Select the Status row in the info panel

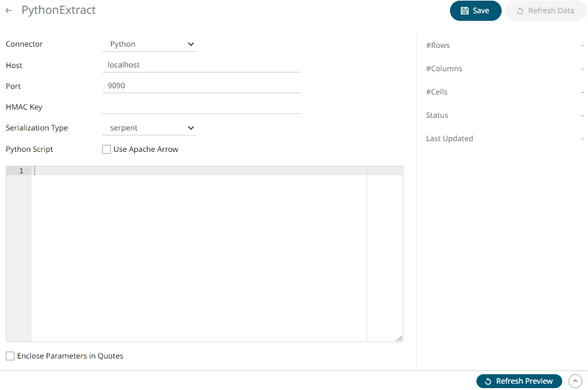click(504, 115)
